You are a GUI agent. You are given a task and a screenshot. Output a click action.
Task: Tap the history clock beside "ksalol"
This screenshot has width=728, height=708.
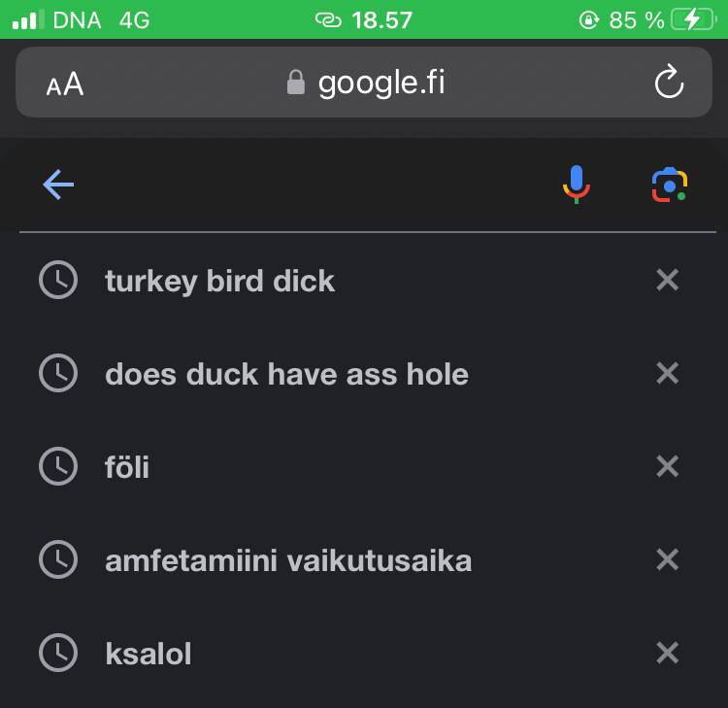pyautogui.click(x=57, y=654)
